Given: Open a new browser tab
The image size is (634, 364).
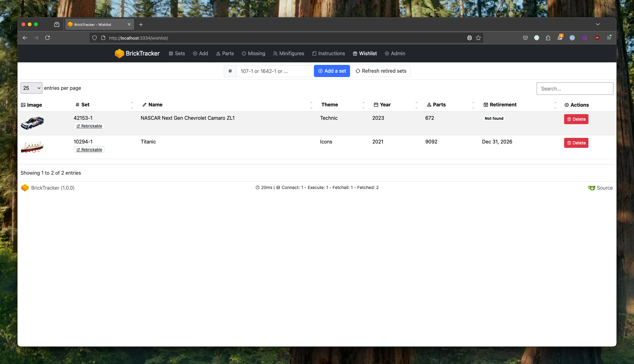Looking at the screenshot, I should 141,24.
